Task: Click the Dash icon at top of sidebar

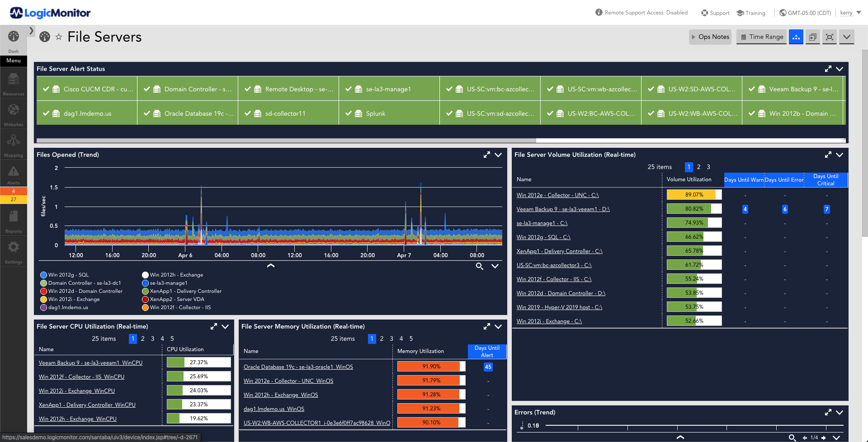Action: click(13, 37)
